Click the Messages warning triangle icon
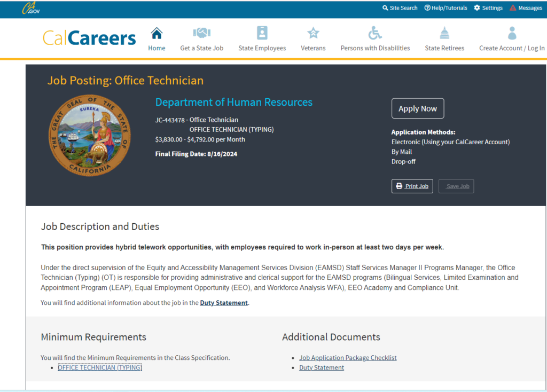This screenshot has height=392, width=547. tap(513, 7)
